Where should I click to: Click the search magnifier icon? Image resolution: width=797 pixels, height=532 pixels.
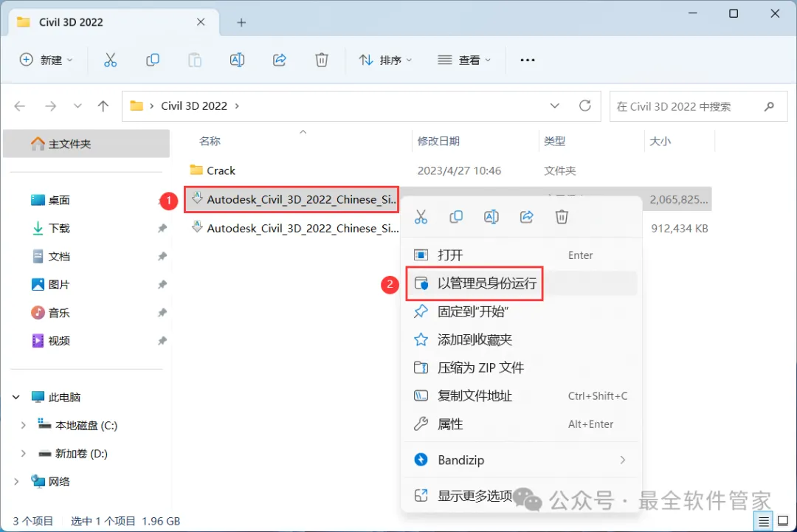pos(769,106)
